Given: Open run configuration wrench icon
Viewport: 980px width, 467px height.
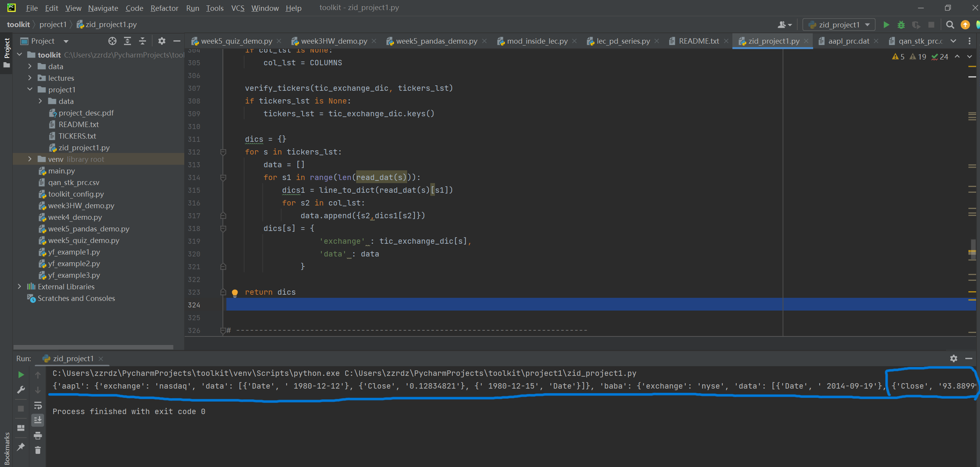Looking at the screenshot, I should click(21, 390).
